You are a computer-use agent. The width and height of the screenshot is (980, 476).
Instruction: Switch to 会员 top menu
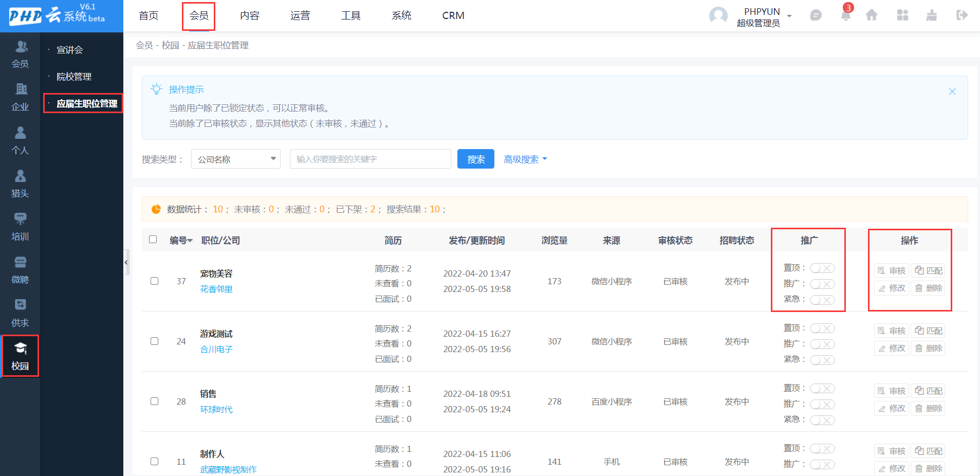coord(198,16)
